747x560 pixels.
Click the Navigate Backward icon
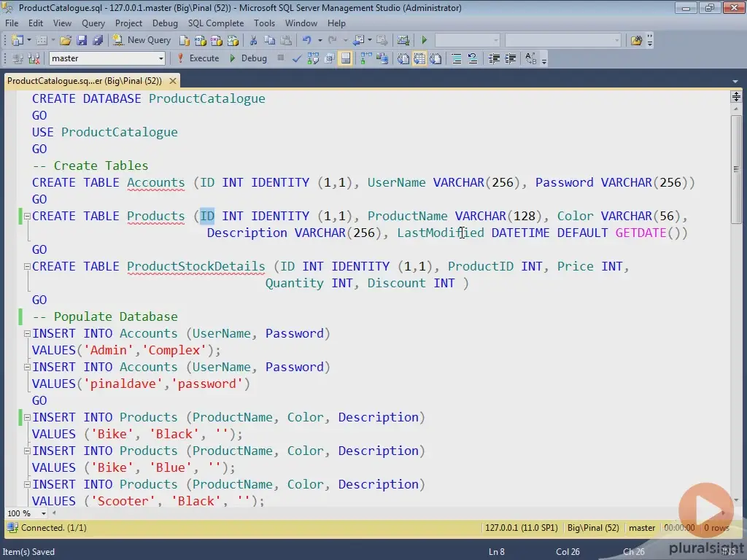(359, 41)
